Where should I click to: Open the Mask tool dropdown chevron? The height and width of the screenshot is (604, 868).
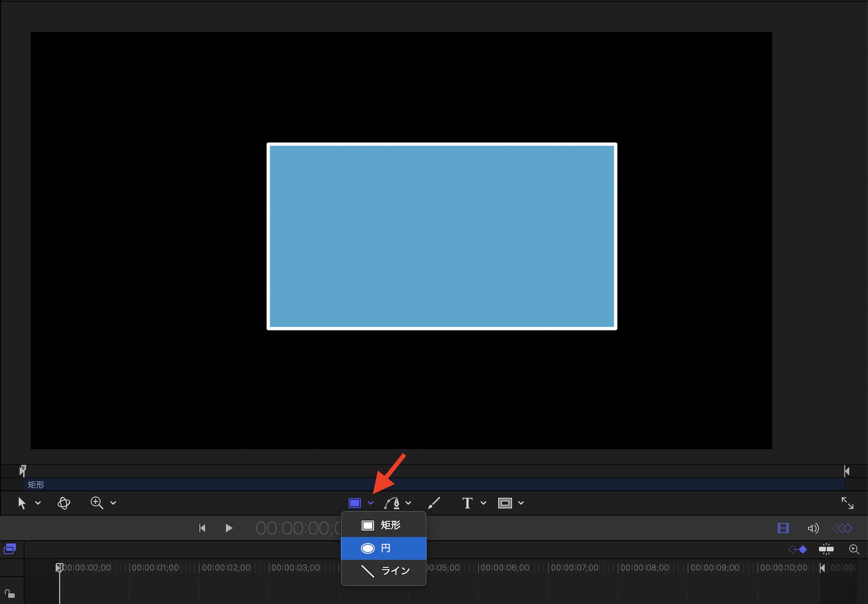(x=521, y=503)
